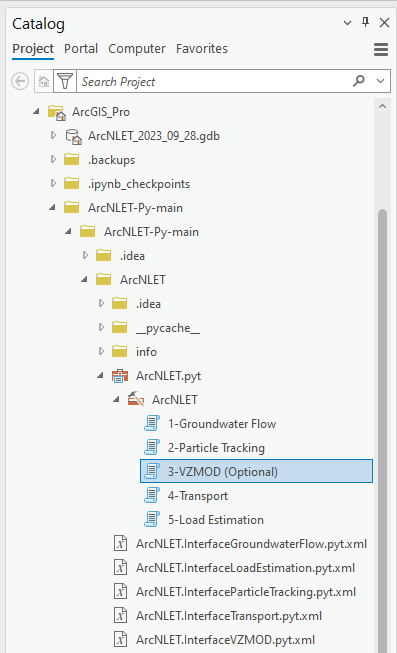Screen dimensions: 397x653
Task: Open the search box dropdown arrow
Action: coord(380,81)
